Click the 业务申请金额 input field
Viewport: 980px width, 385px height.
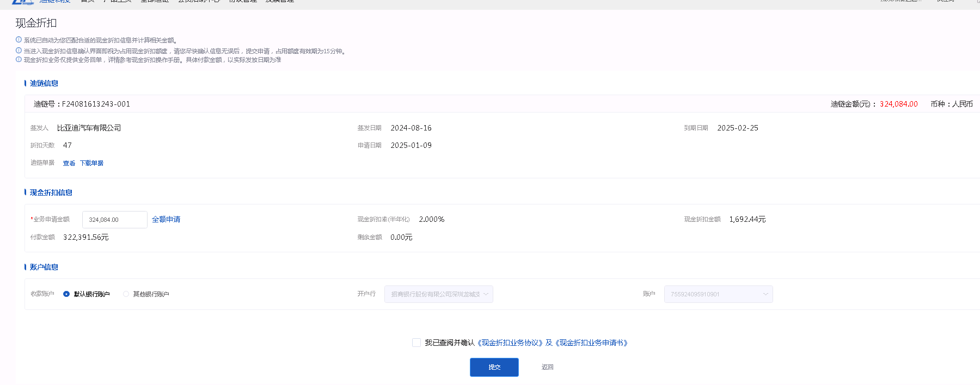click(x=114, y=220)
